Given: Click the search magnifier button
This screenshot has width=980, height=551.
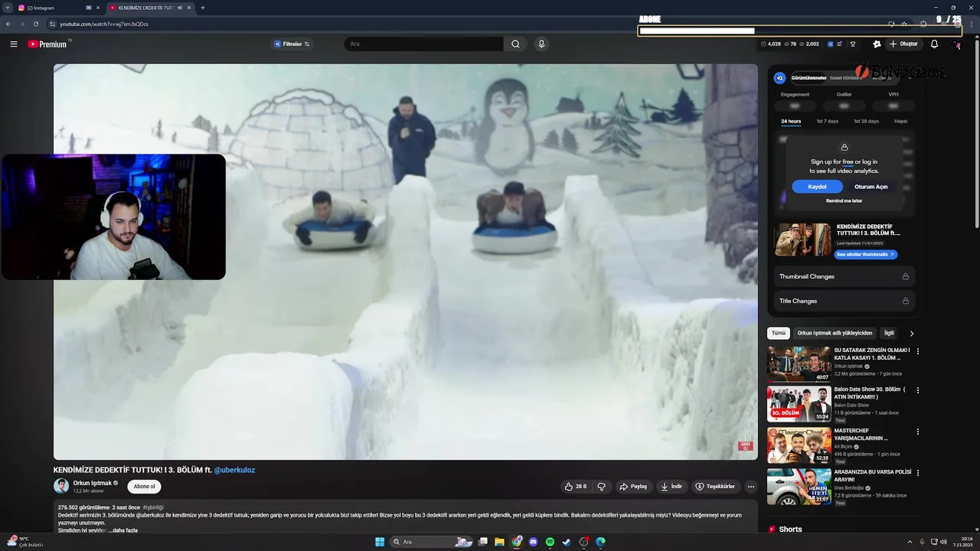Looking at the screenshot, I should (515, 44).
